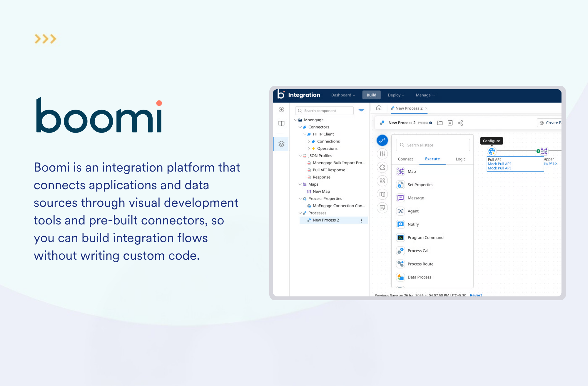Switch to the Logic tab
This screenshot has height=386, width=588.
pos(460,159)
